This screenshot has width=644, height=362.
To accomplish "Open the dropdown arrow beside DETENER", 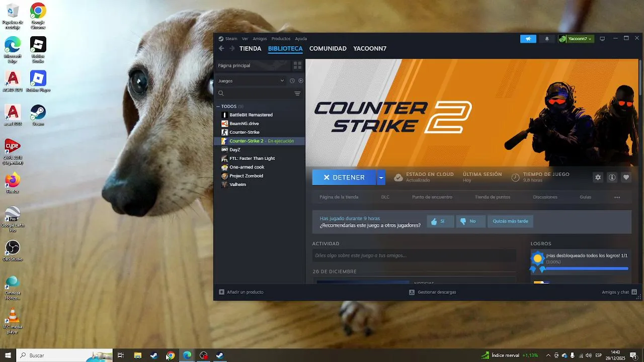I will pyautogui.click(x=381, y=177).
